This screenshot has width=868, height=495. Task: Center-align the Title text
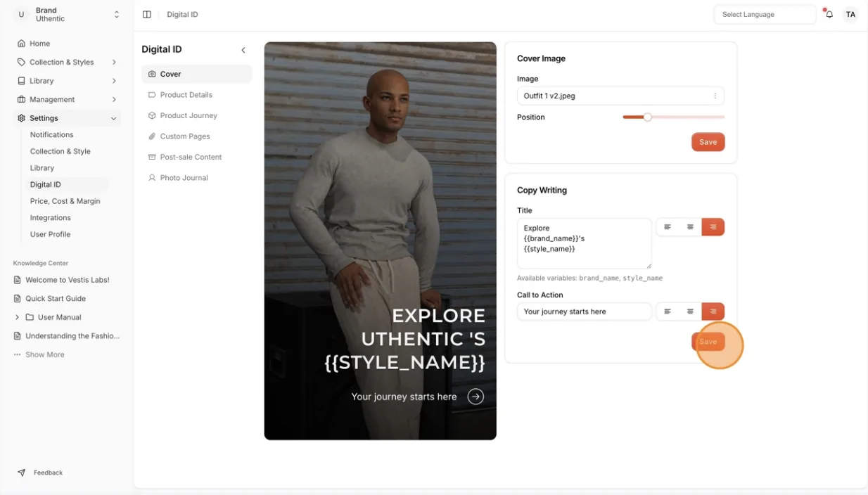(690, 227)
